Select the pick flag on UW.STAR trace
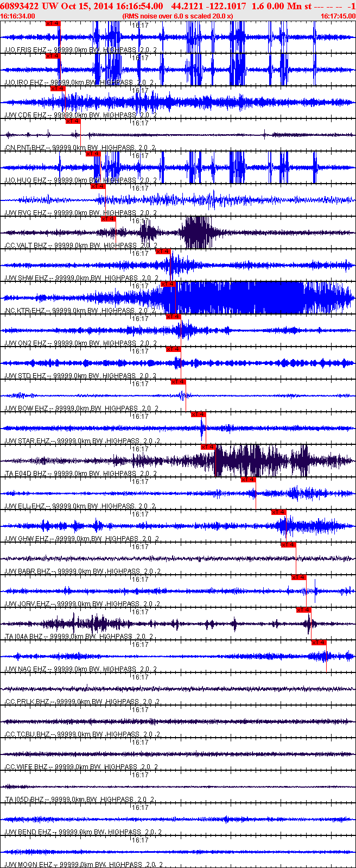 click(198, 414)
